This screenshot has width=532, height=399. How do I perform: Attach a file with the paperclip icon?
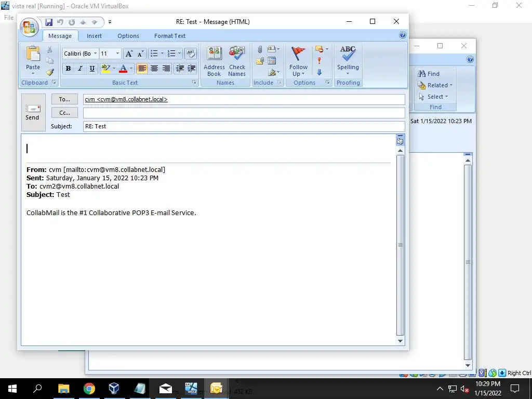coord(260,49)
